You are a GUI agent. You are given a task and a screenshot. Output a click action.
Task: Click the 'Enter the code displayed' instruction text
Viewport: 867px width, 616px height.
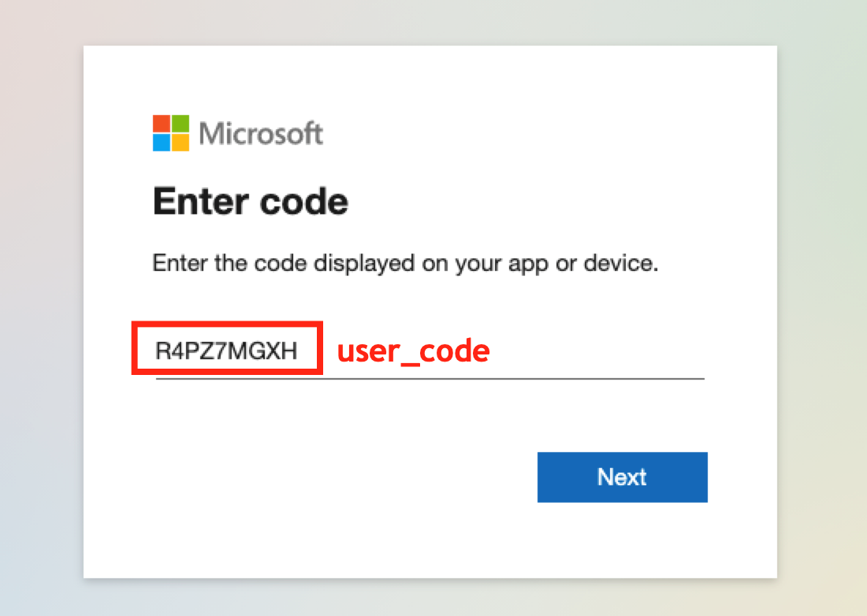tap(404, 263)
